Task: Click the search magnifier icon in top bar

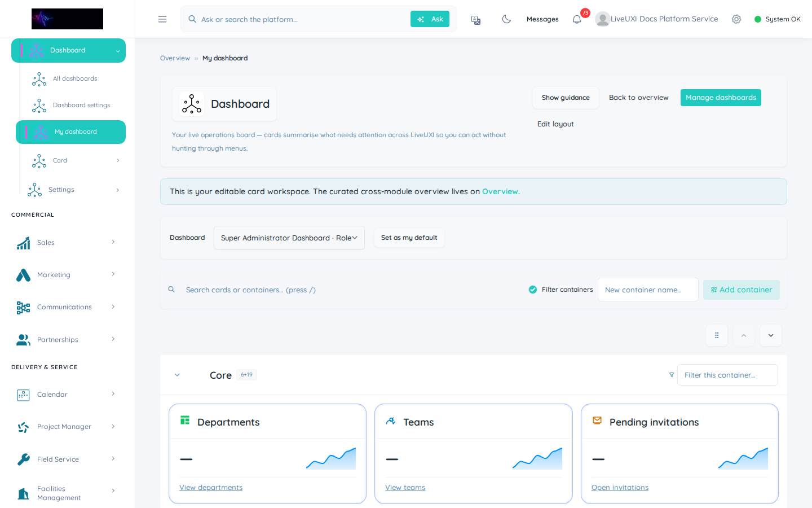Action: (x=192, y=19)
